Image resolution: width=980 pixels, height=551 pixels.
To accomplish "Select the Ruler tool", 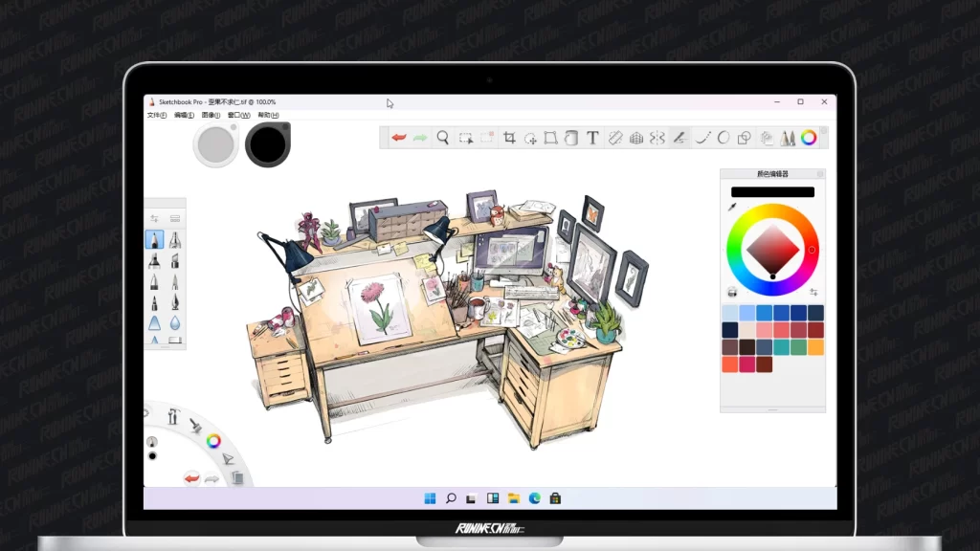I will [x=615, y=138].
